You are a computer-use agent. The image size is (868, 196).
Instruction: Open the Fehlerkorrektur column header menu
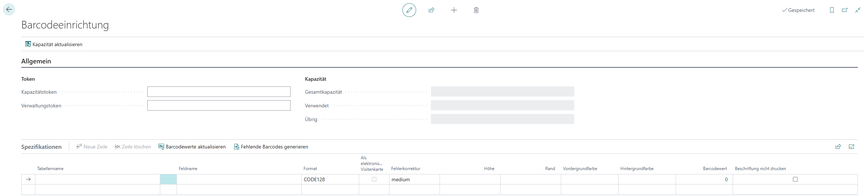tap(406, 169)
